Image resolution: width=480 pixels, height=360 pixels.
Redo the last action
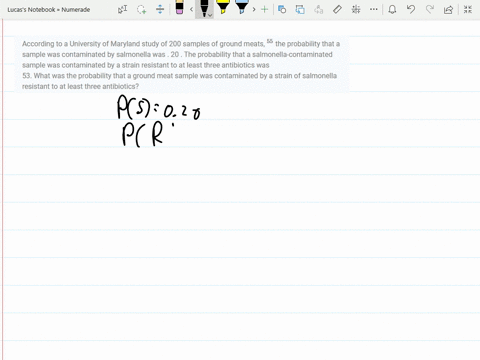[430, 9]
